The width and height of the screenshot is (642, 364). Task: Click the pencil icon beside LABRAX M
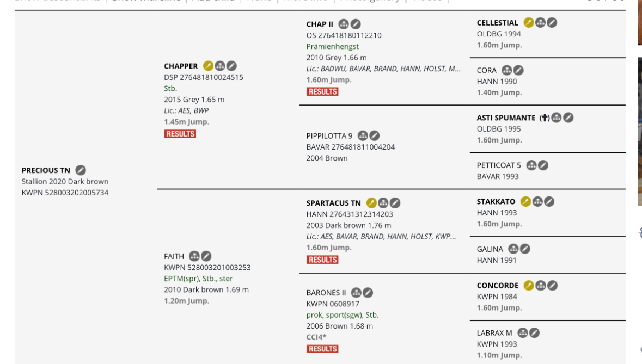click(x=535, y=332)
